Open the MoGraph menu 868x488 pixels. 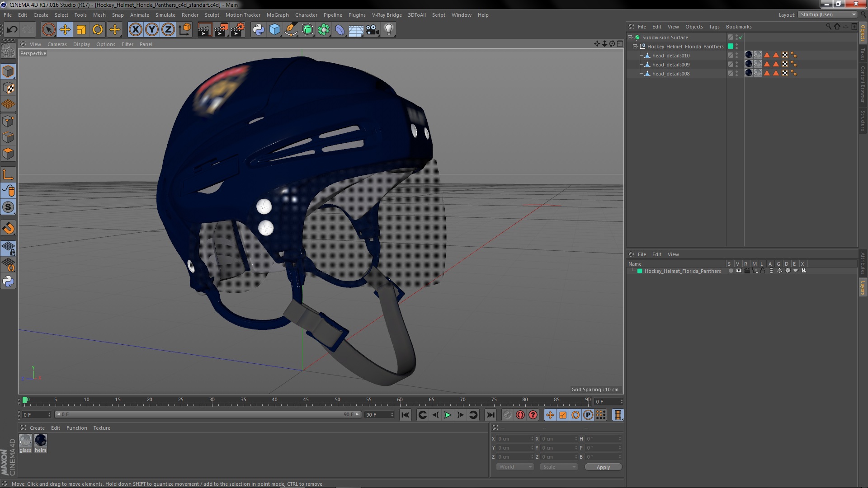278,15
